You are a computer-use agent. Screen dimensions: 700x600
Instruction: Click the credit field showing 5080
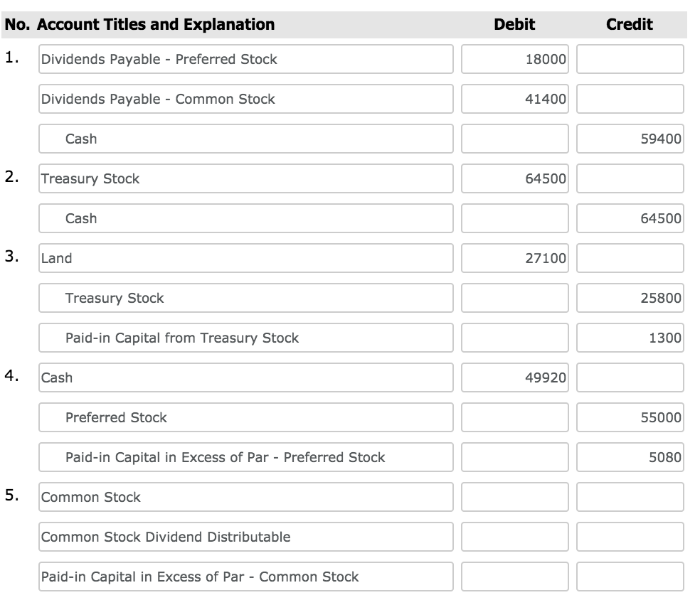coord(630,458)
